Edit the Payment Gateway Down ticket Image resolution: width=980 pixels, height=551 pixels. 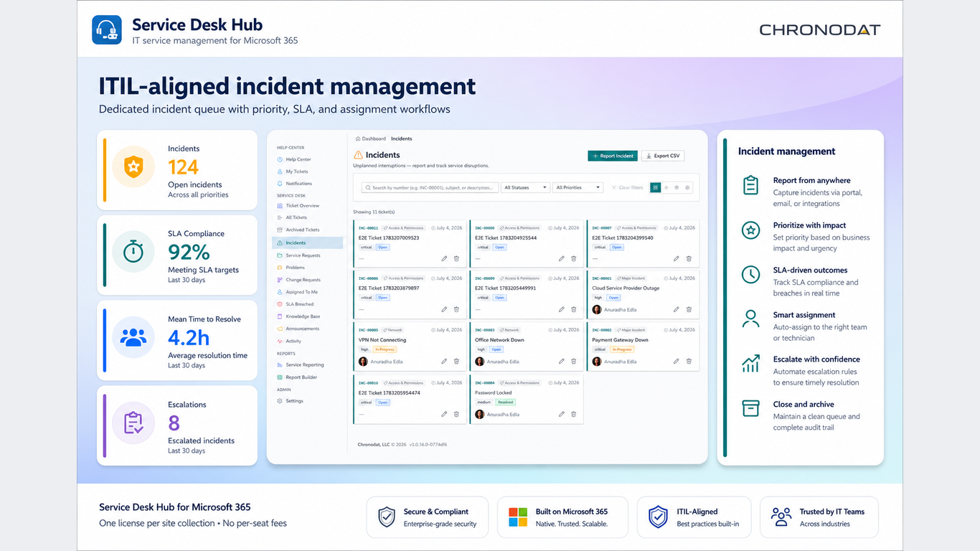[x=677, y=362]
